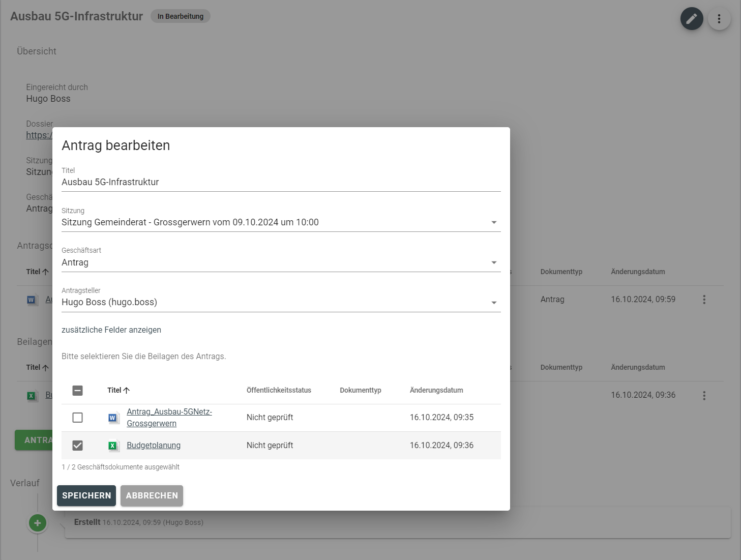741x560 pixels.
Task: Check the Antrag_Ausbau-5GNetz-Grossgerwern checkbox
Action: (77, 418)
